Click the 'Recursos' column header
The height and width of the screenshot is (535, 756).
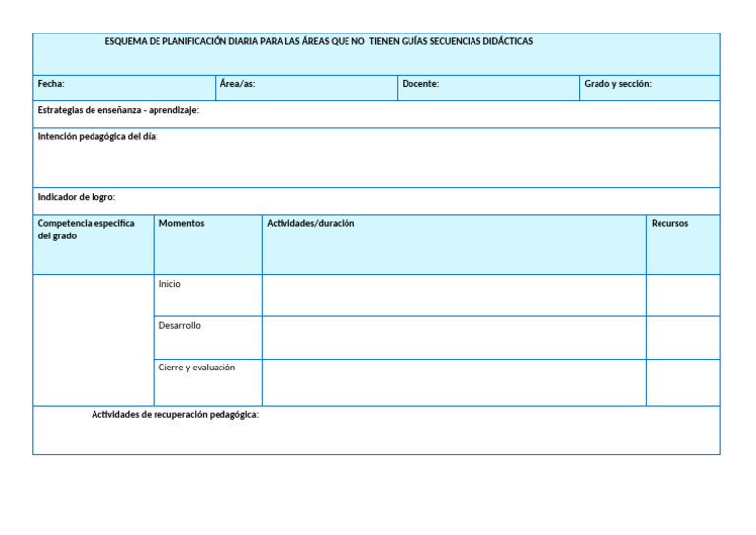point(683,244)
